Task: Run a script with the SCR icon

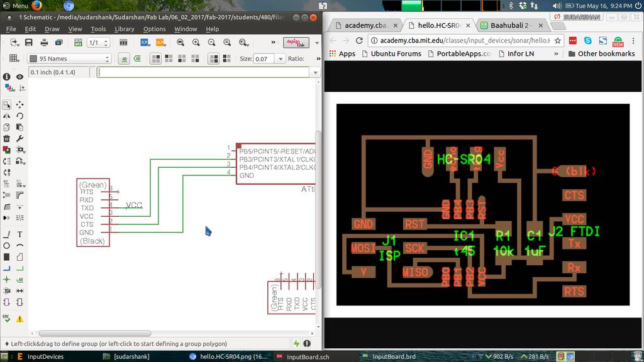Action: click(145, 43)
